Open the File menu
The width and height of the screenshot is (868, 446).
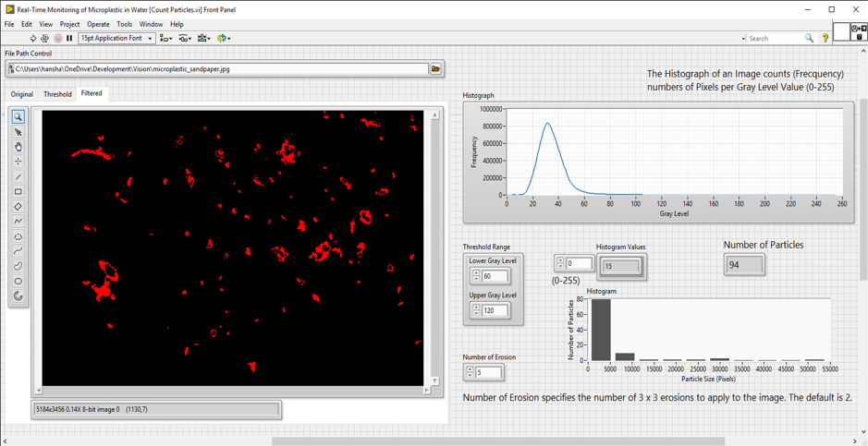click(x=9, y=24)
